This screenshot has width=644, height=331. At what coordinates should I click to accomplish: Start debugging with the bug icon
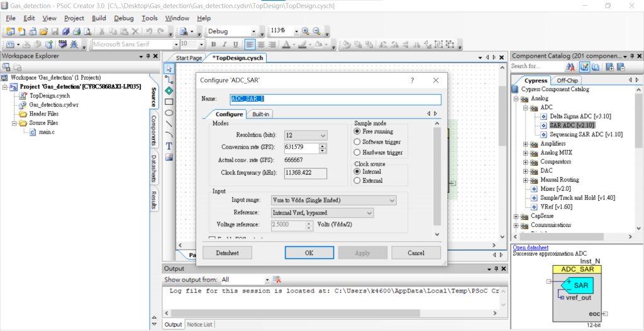click(74, 45)
